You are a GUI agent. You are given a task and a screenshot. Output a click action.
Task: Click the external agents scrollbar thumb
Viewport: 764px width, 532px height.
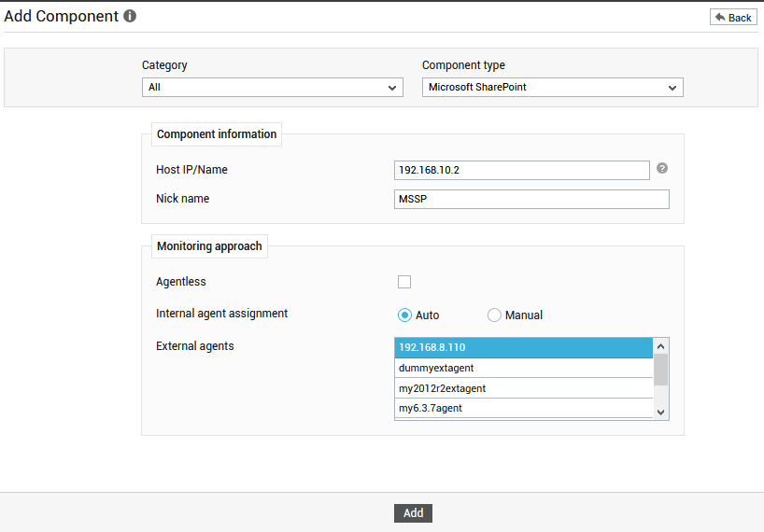660,370
